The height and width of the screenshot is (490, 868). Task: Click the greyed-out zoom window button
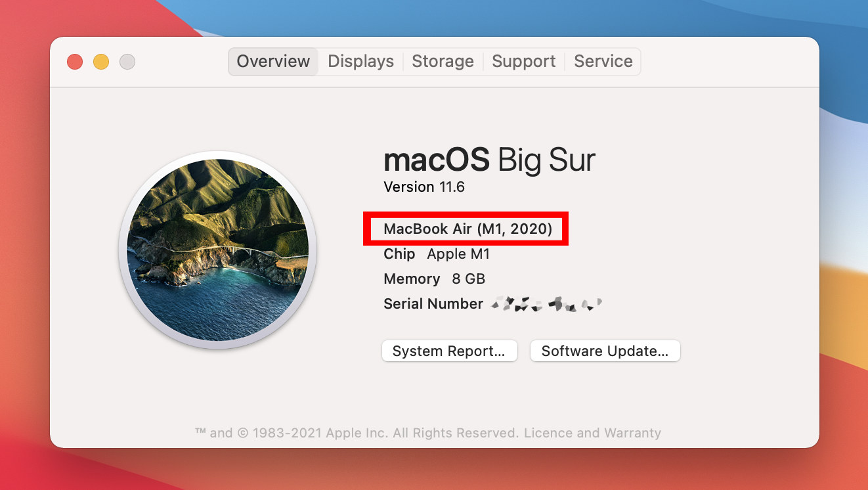127,62
